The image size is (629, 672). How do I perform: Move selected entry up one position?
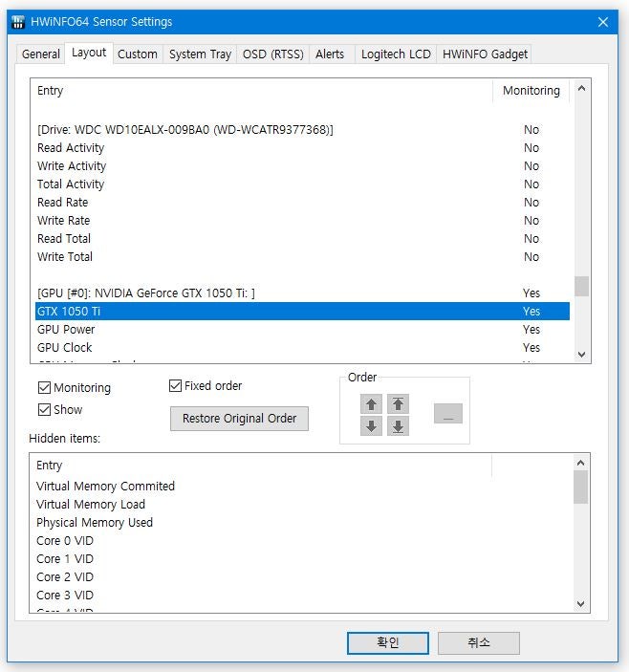click(371, 404)
